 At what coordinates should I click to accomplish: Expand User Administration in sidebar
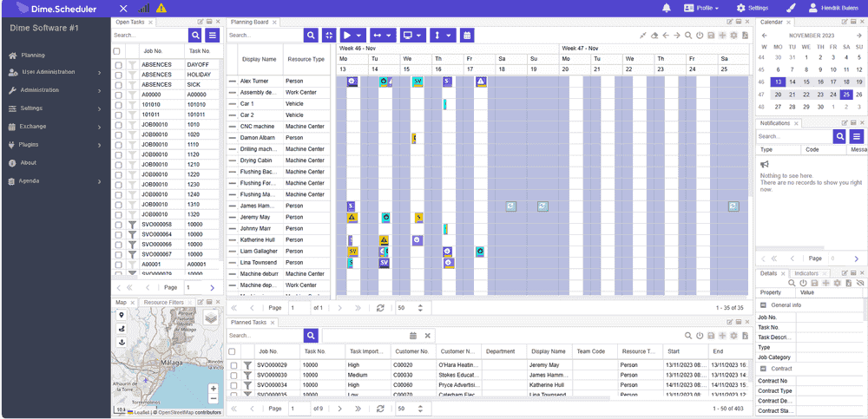[x=56, y=73]
